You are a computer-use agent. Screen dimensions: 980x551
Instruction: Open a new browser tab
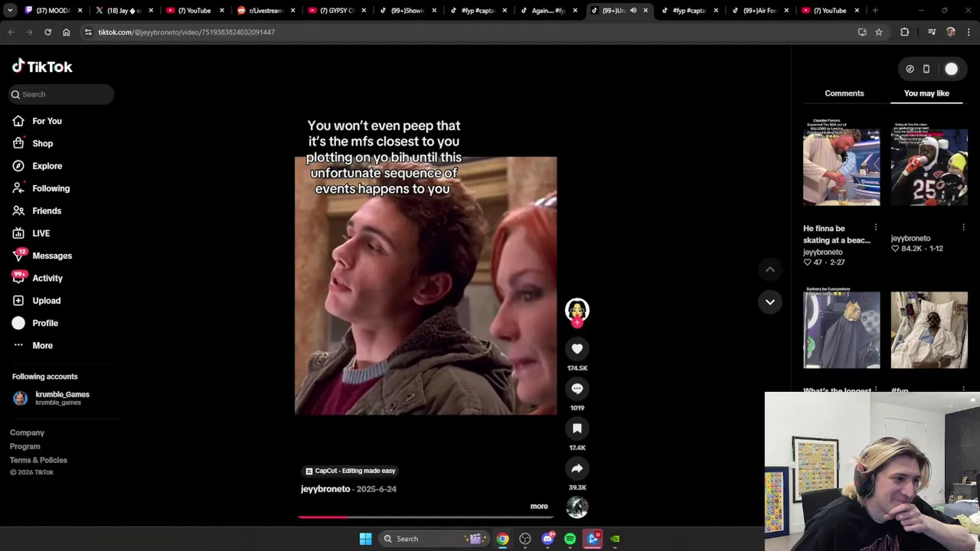875,11
